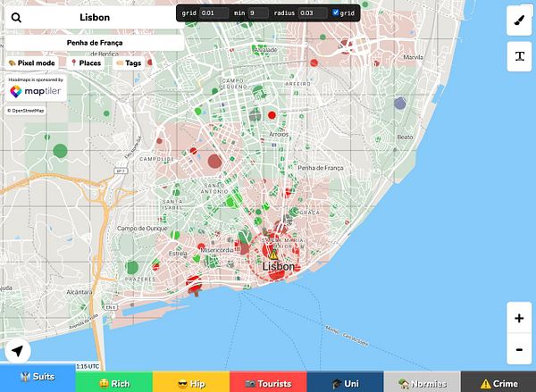The width and height of the screenshot is (536, 392).
Task: Click the large red dot near Campolide
Action: (215, 162)
